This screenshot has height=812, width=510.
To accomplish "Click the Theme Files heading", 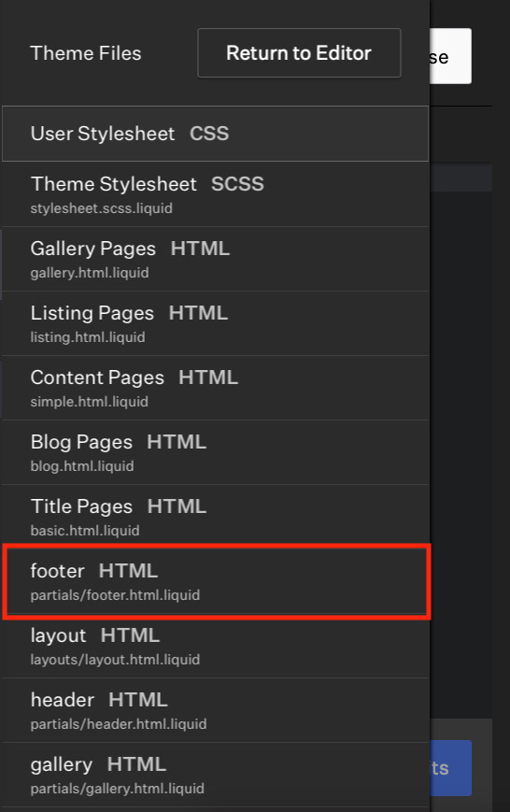I will pos(86,53).
